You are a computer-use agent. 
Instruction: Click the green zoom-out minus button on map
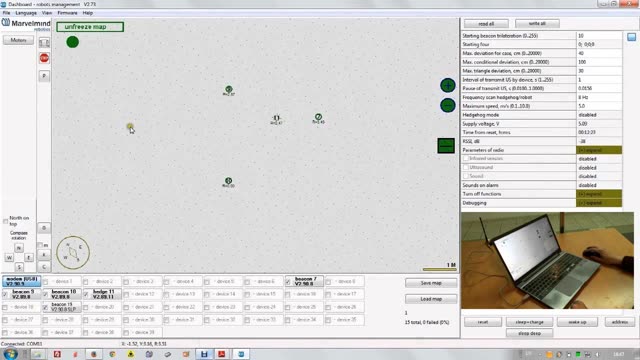(x=448, y=105)
